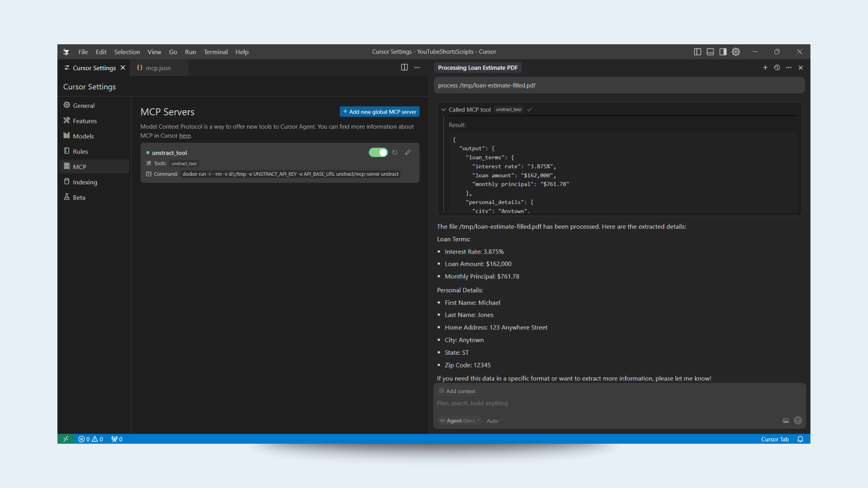The width and height of the screenshot is (868, 488).
Task: Switch to the mcp.json tab
Action: tap(158, 68)
